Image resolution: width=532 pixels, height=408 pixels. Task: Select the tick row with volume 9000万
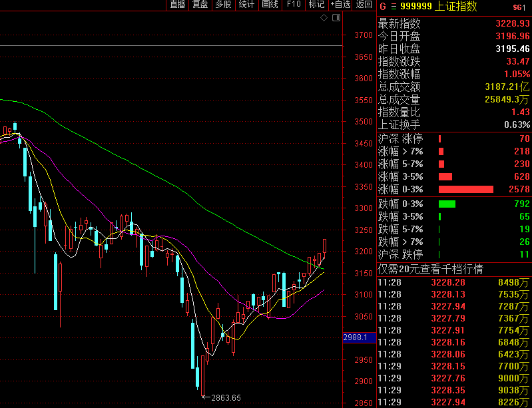[454, 378]
